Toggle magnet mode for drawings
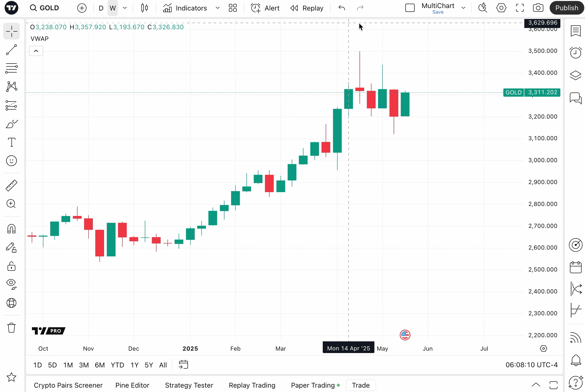Image resolution: width=585 pixels, height=392 pixels. (x=11, y=229)
